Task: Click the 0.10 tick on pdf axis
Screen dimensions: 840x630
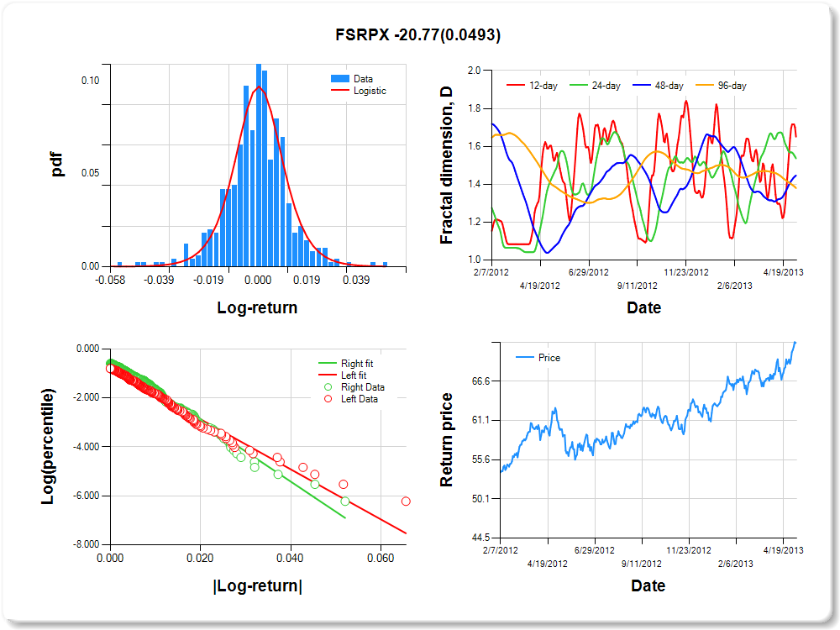Action: pyautogui.click(x=90, y=81)
